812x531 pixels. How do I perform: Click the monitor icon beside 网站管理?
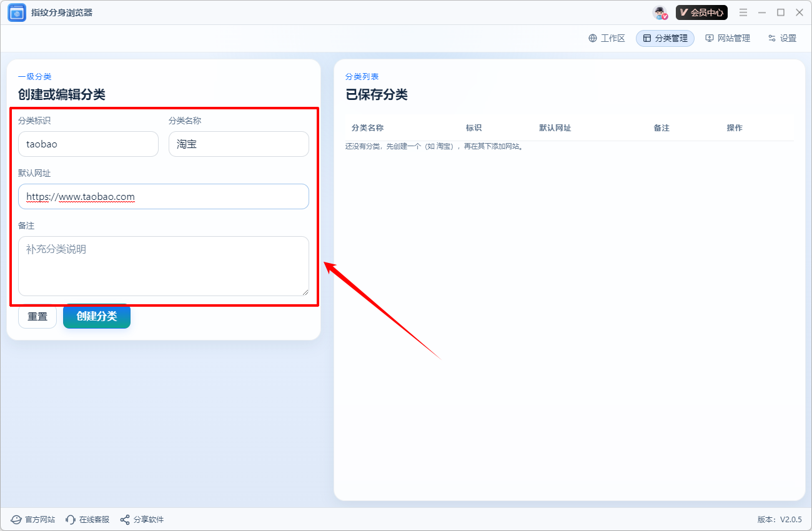coord(710,38)
